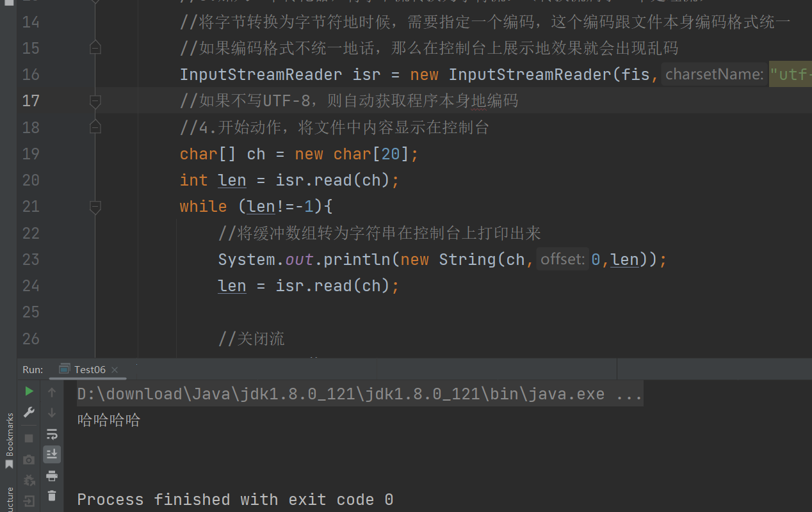Click the Exit icon in run toolbar
The height and width of the screenshot is (512, 812).
[29, 500]
